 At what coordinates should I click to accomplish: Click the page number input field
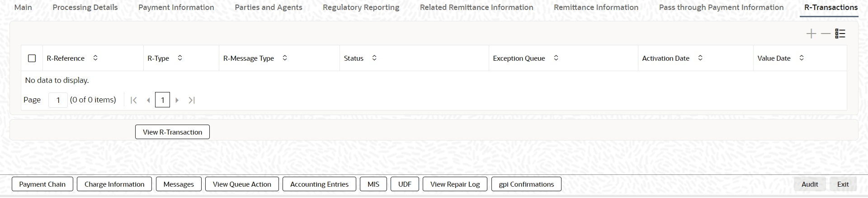click(x=58, y=100)
